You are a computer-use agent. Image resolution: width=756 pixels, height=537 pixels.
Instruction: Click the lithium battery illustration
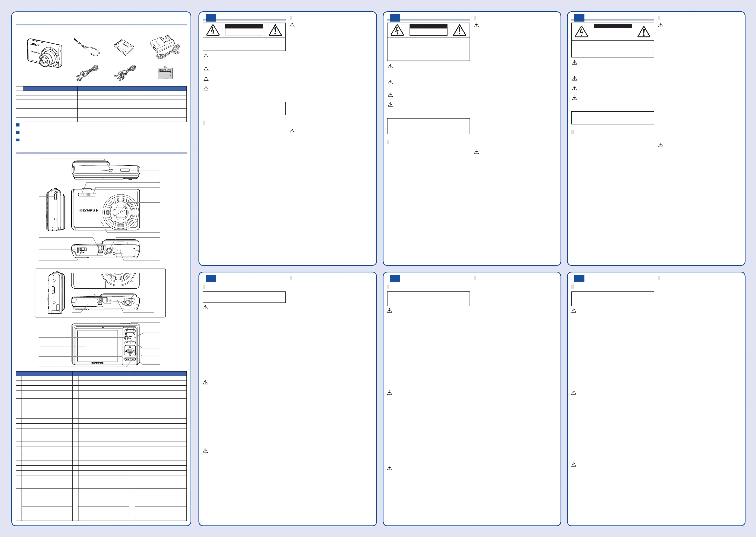pyautogui.click(x=124, y=48)
